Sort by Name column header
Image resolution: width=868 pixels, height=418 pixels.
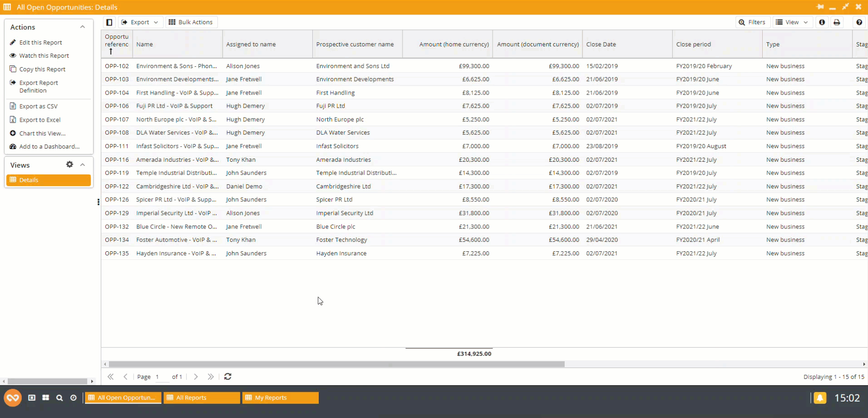click(x=178, y=44)
